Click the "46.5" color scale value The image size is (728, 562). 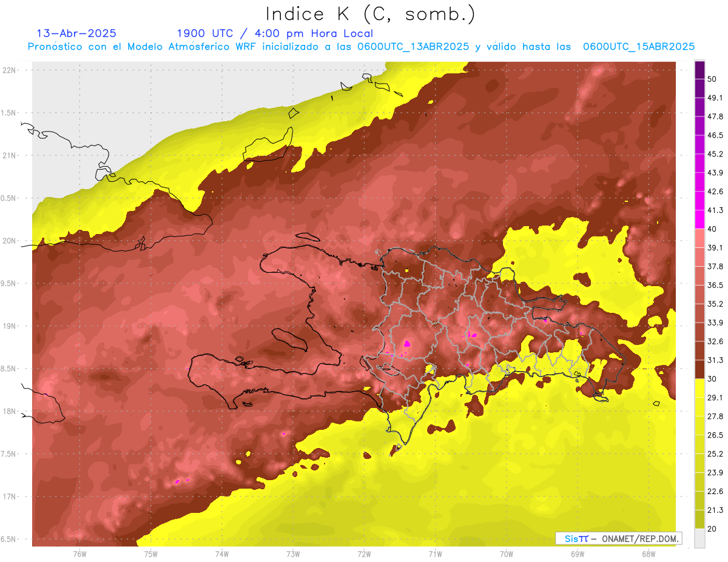715,135
